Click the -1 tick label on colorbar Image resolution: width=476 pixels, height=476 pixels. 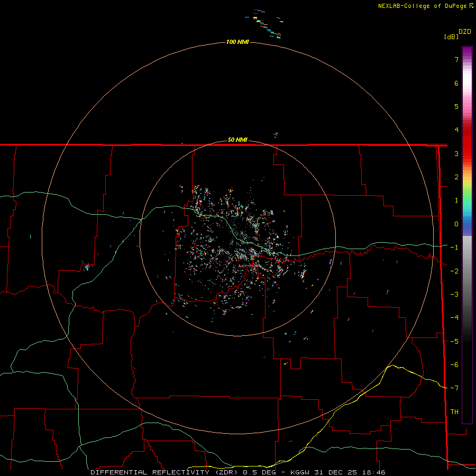pyautogui.click(x=454, y=248)
